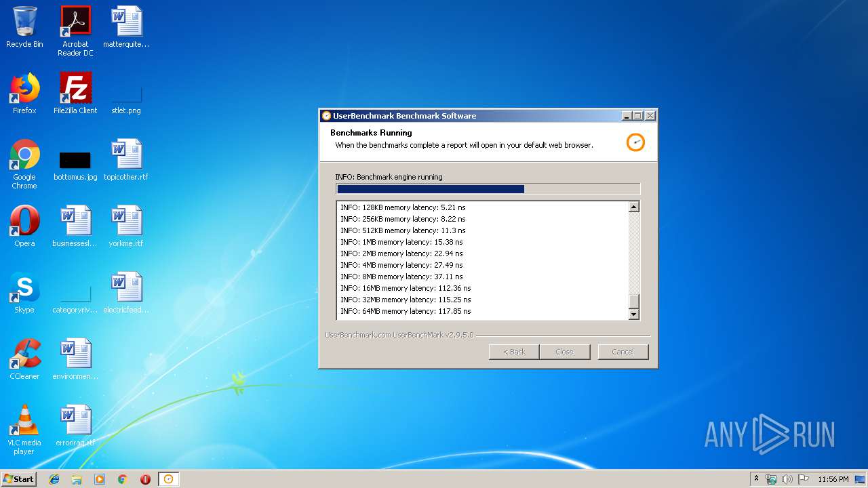Select the 512KB memory latency line
This screenshot has height=488, width=868.
point(403,230)
